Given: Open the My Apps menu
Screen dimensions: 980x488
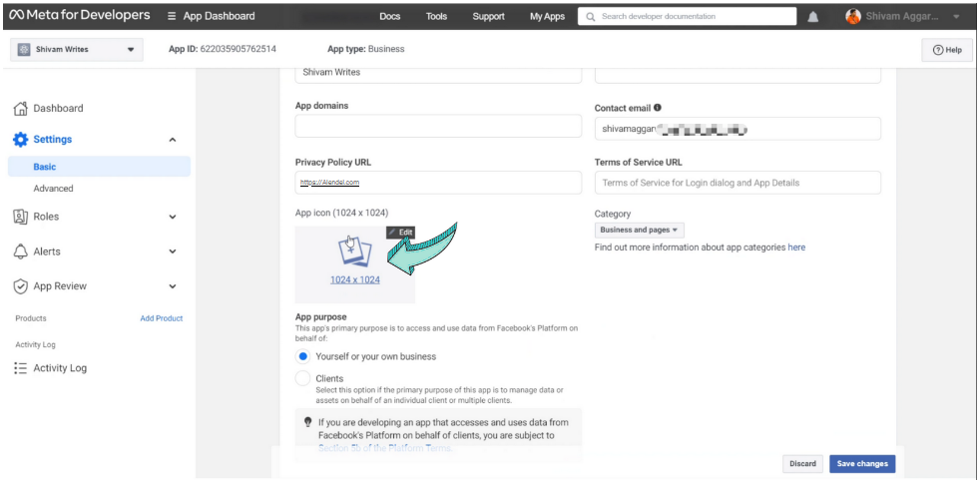Looking at the screenshot, I should tap(547, 16).
